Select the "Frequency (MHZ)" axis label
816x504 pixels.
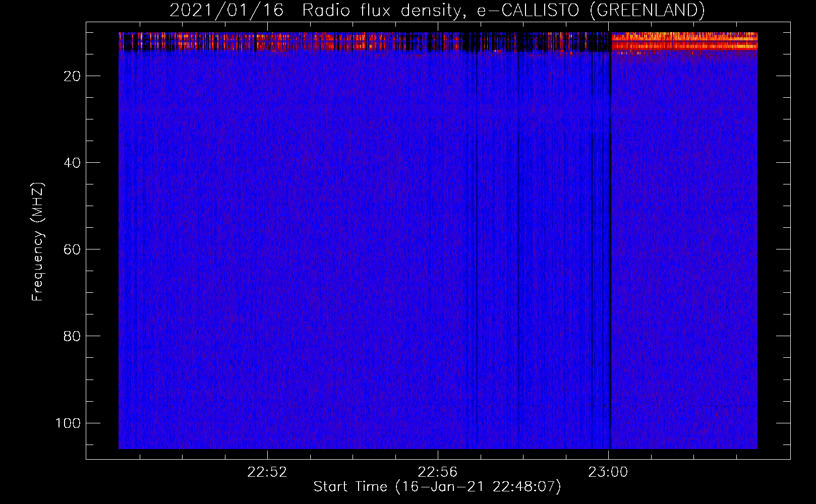pos(38,242)
